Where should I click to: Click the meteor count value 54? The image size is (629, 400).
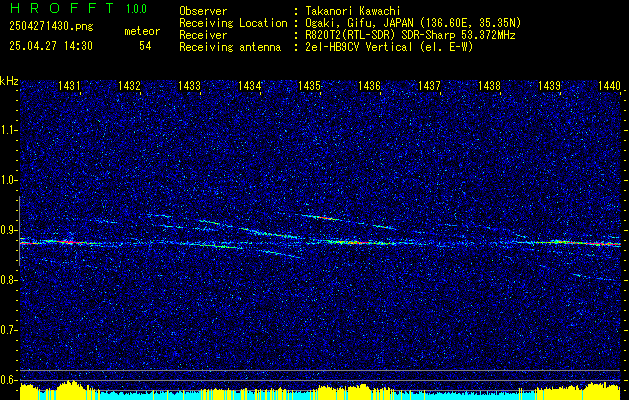click(145, 46)
